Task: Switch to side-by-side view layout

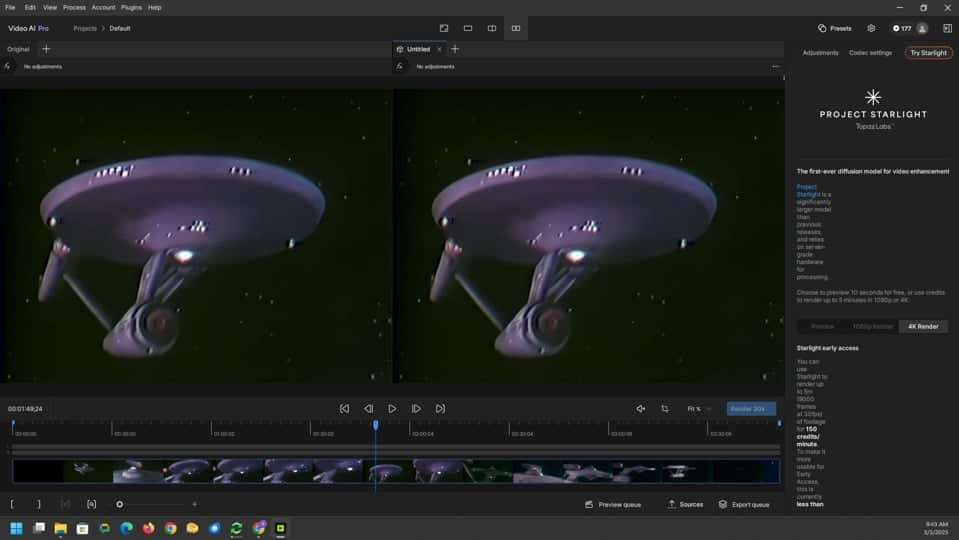Action: (516, 28)
